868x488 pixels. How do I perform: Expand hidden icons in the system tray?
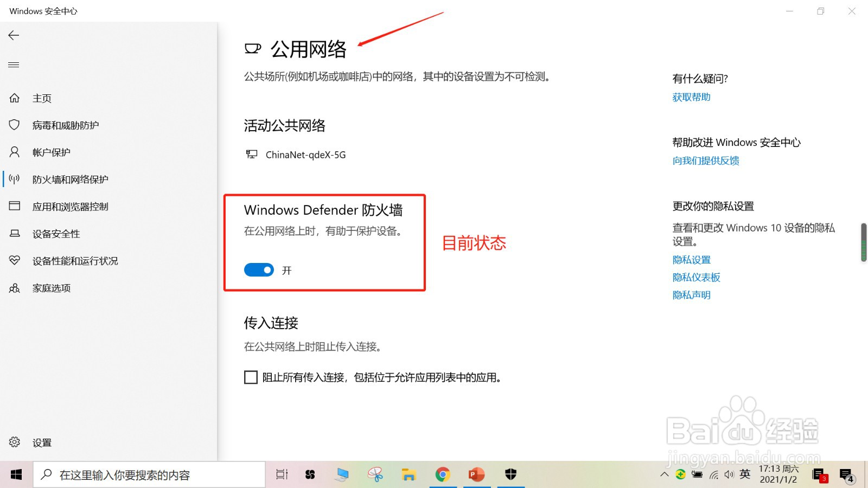[664, 474]
